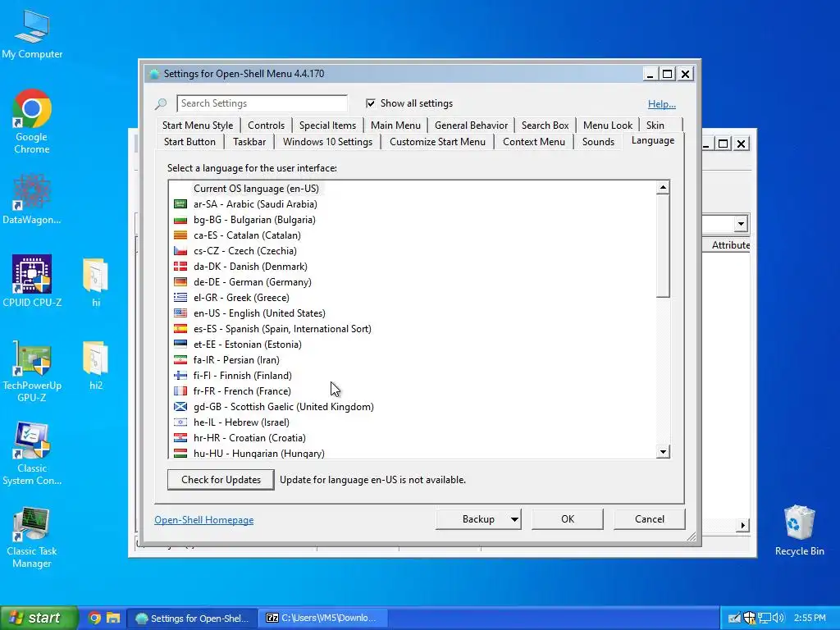Switch to Start Menu Style tab

point(197,126)
